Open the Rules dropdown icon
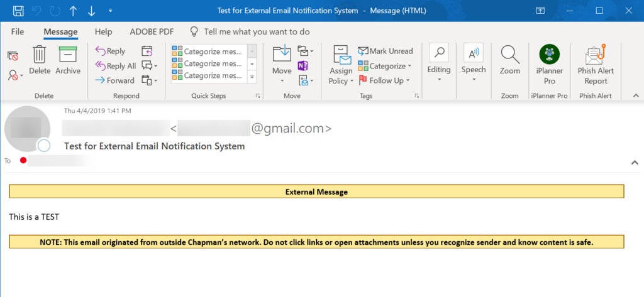 [305, 51]
